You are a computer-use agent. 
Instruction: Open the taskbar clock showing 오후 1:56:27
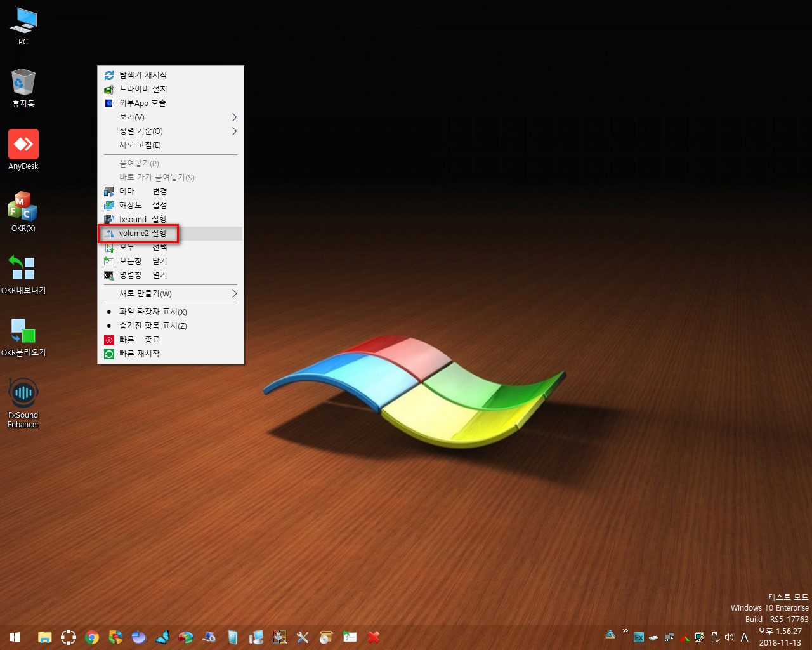point(780,637)
